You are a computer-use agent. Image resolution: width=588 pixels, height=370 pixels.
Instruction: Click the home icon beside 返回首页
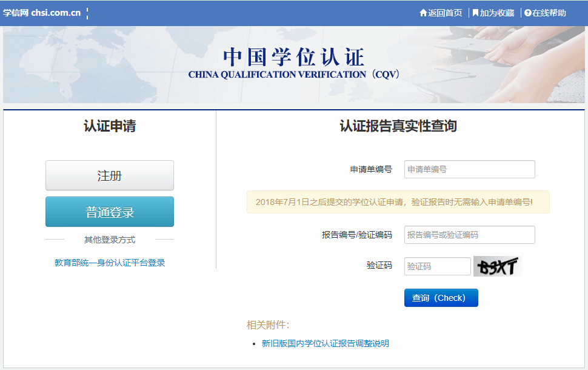[x=423, y=13]
